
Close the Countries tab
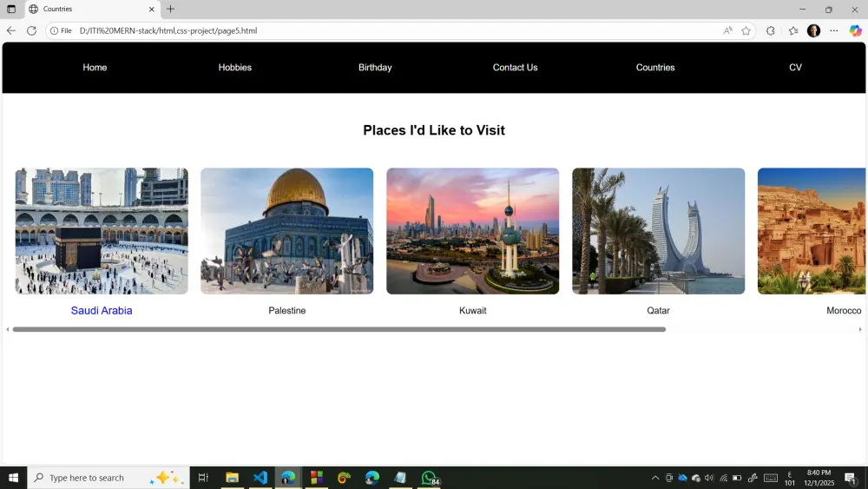(152, 9)
